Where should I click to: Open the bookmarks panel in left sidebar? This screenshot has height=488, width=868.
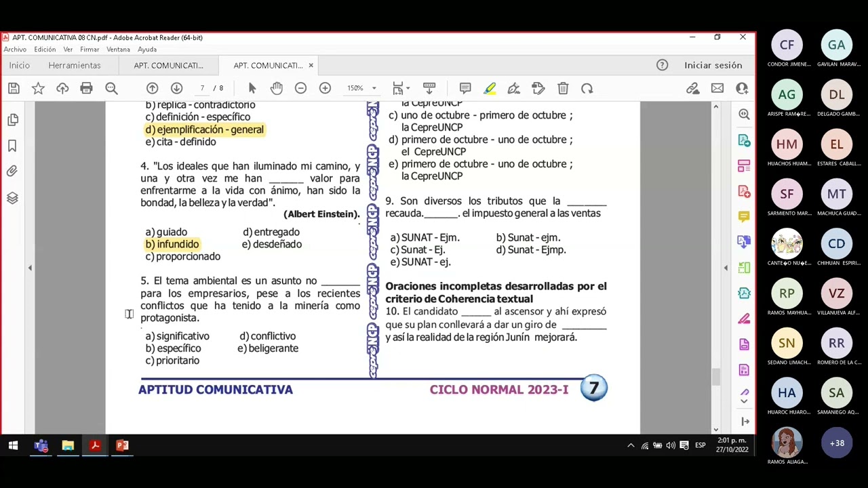tap(12, 146)
